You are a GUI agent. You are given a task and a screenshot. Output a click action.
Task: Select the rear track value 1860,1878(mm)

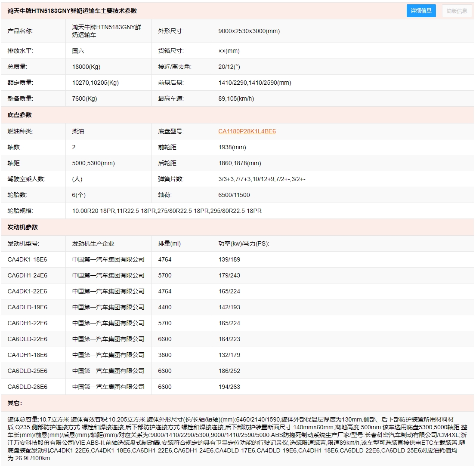coord(240,163)
